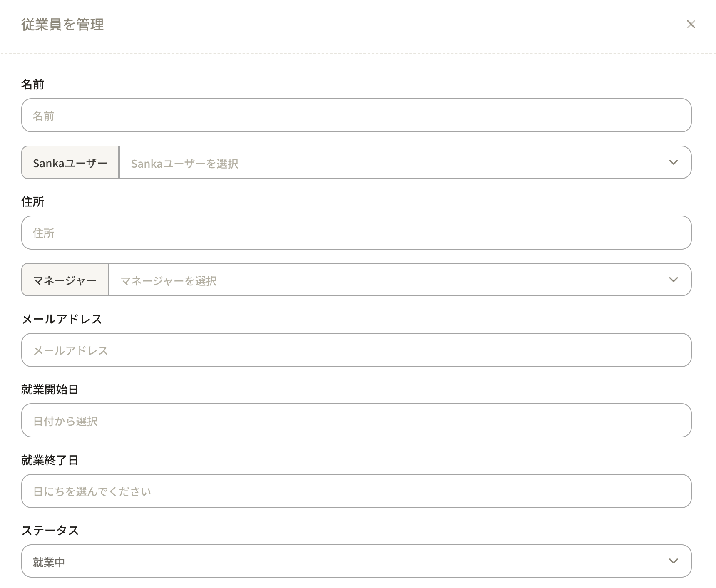This screenshot has height=588, width=716.
Task: Click the 就業終了日 field label
Action: pyautogui.click(x=50, y=460)
